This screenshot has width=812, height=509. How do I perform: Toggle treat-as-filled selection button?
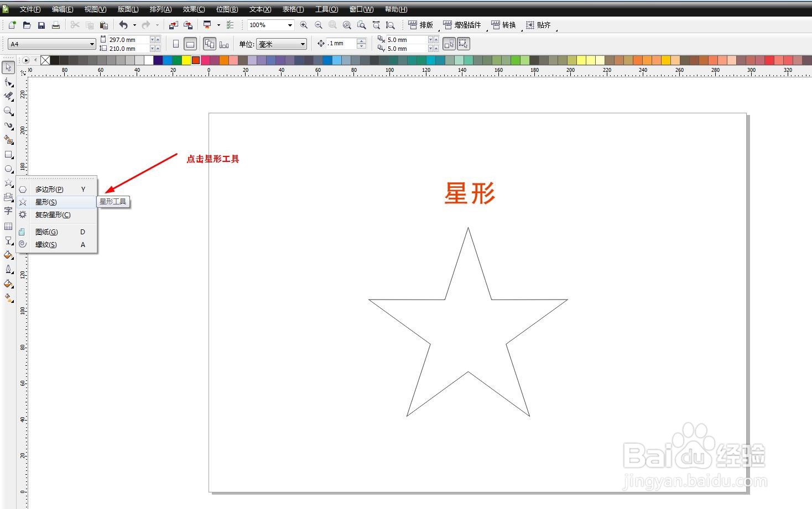(449, 44)
